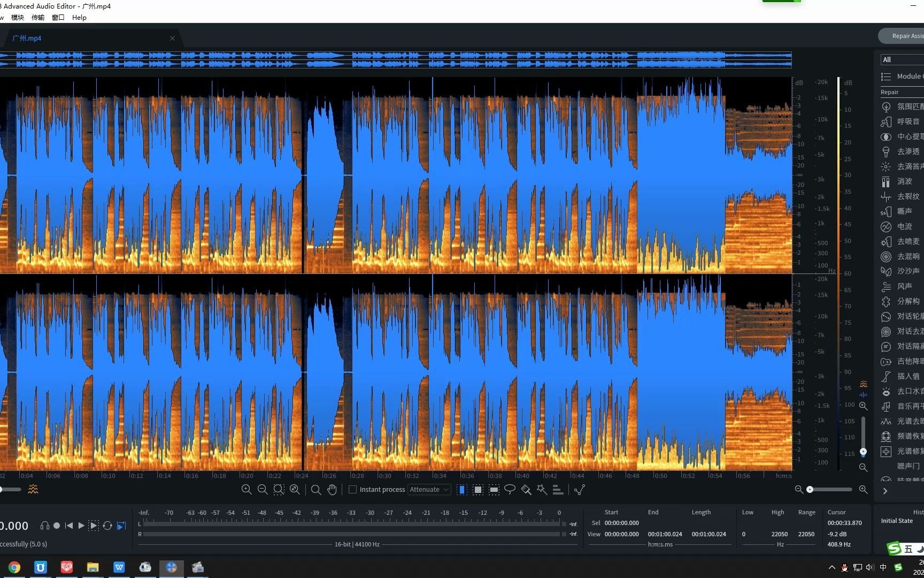
Task: Toggle the record button in transport controls
Action: pos(57,526)
